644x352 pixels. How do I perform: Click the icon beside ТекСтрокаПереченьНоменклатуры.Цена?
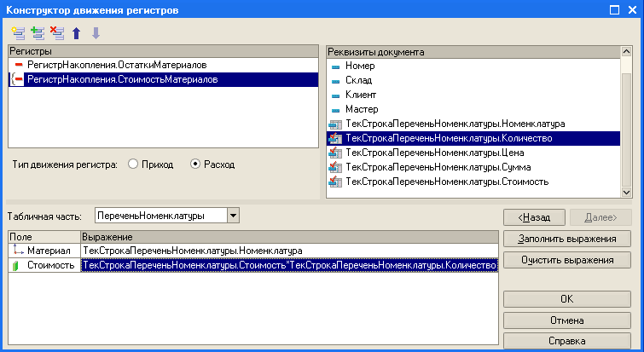click(x=335, y=153)
